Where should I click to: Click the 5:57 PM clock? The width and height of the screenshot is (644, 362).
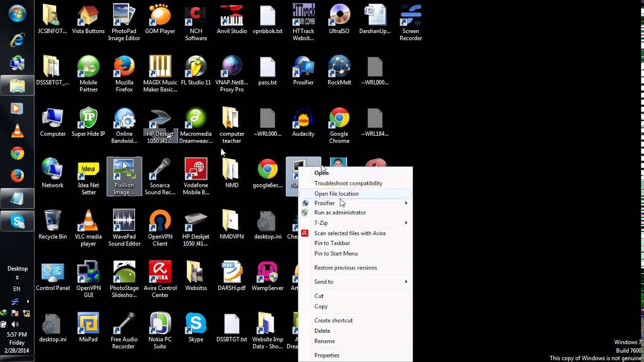click(17, 334)
